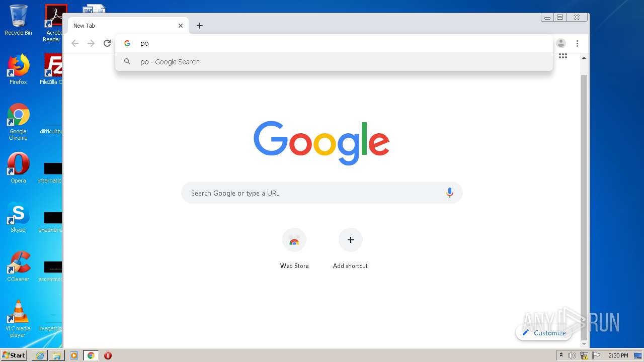Click the Chrome back arrow
644x362 pixels.
[x=75, y=43]
